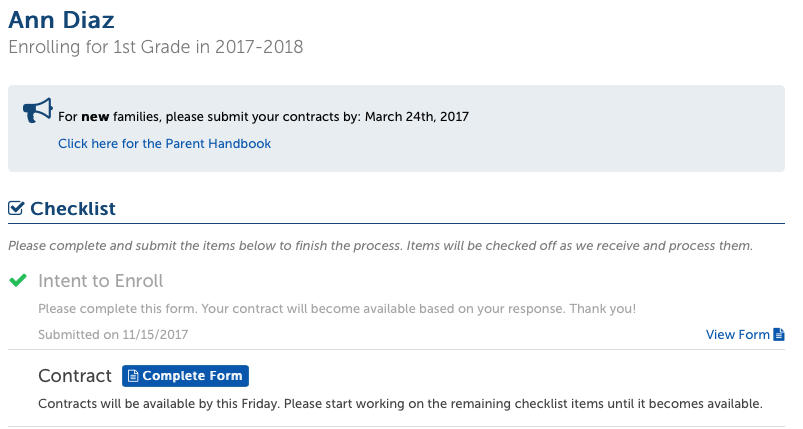Image resolution: width=803 pixels, height=429 pixels.
Task: Click the Contracts will be available message
Action: 400,403
